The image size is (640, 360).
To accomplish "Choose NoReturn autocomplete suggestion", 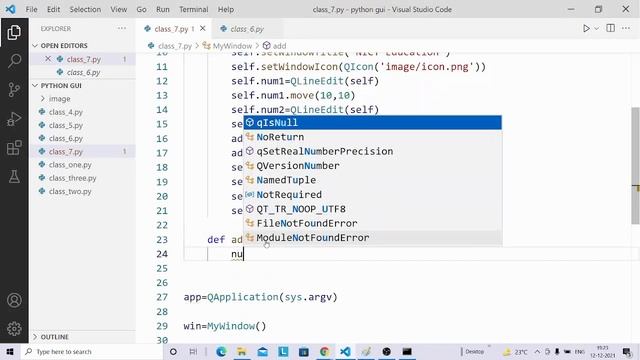I will point(373,137).
